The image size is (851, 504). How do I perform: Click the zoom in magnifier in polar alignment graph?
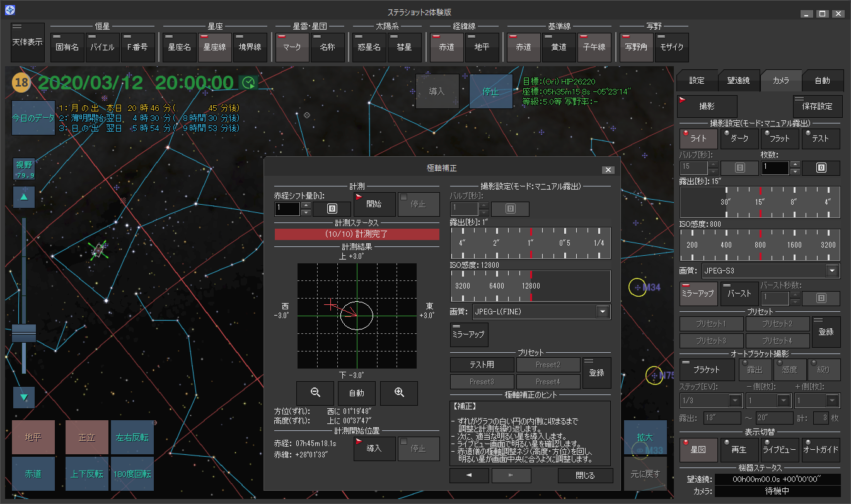pos(398,393)
